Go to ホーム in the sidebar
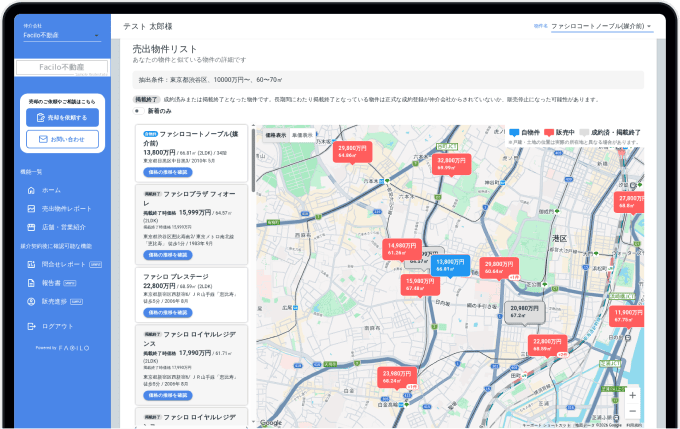The height and width of the screenshot is (429, 680). point(51,190)
